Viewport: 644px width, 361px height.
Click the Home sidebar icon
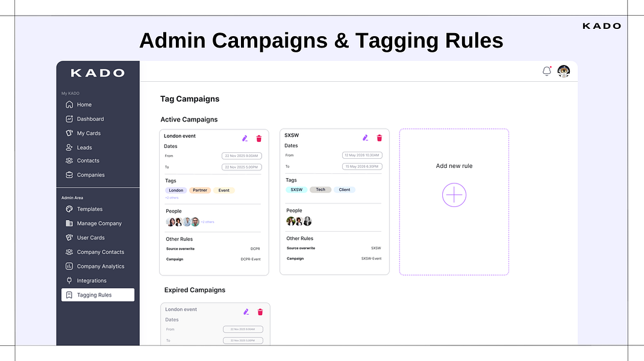point(69,105)
